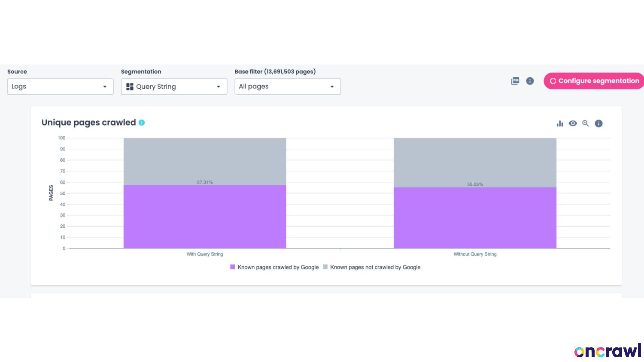The width and height of the screenshot is (644, 362).
Task: Open chart info icon in card header
Action: click(x=598, y=124)
